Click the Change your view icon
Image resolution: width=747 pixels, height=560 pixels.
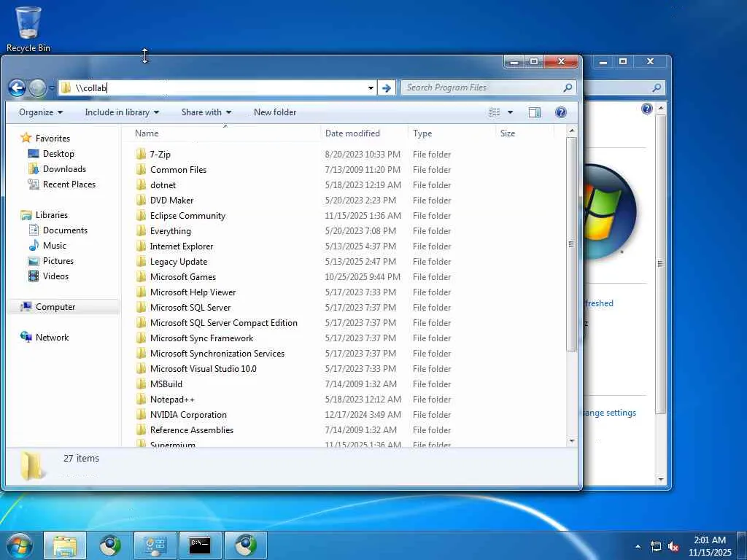495,112
